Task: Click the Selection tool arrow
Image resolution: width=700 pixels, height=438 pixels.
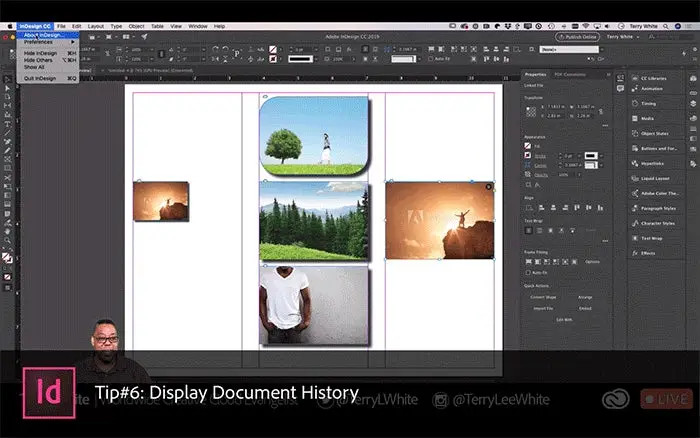Action: click(7, 79)
